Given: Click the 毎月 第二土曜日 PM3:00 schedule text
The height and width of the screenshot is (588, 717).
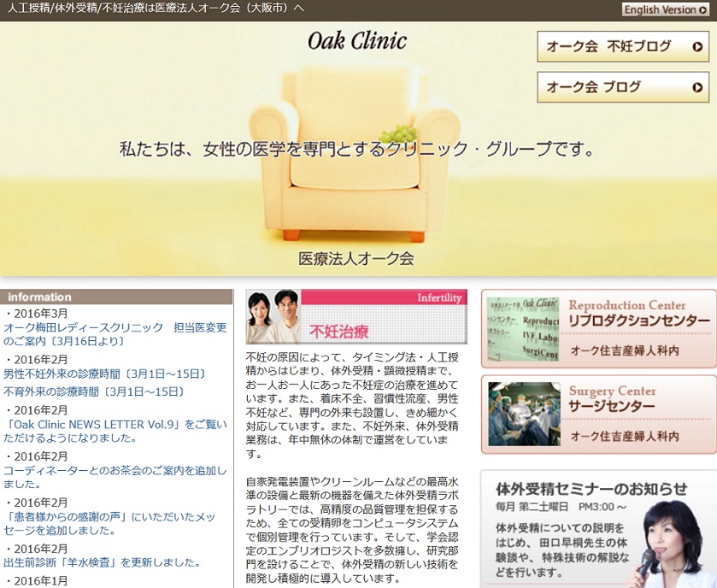Looking at the screenshot, I should (561, 507).
